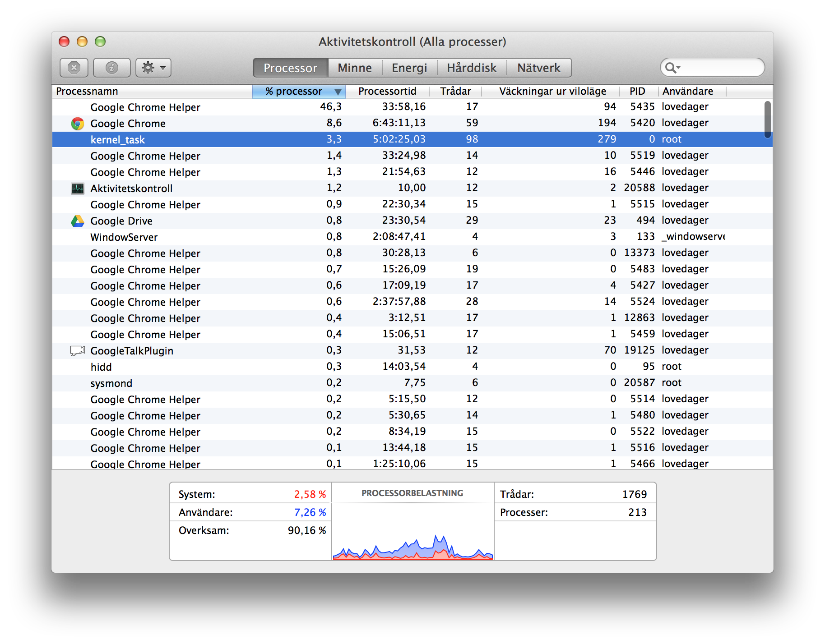Screen dimensions: 825x644
Task: Select the kernel_task process row
Action: click(412, 139)
